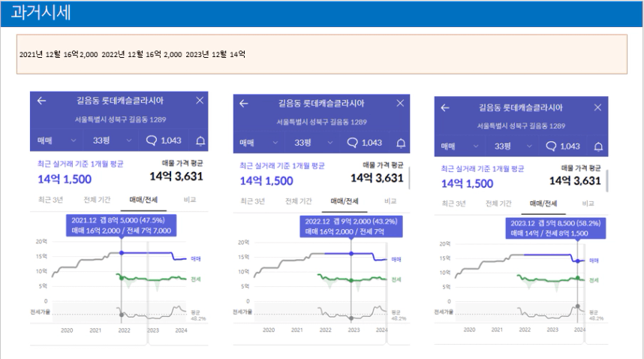The height and width of the screenshot is (359, 644).
Task: Click blue sale marker on first chart
Action: 122,253
